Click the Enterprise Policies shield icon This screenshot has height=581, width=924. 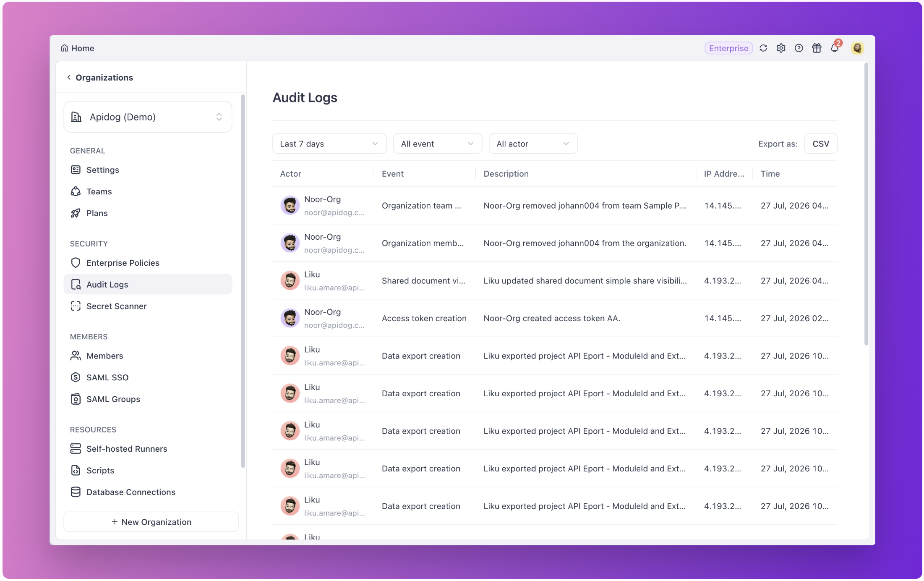click(76, 263)
